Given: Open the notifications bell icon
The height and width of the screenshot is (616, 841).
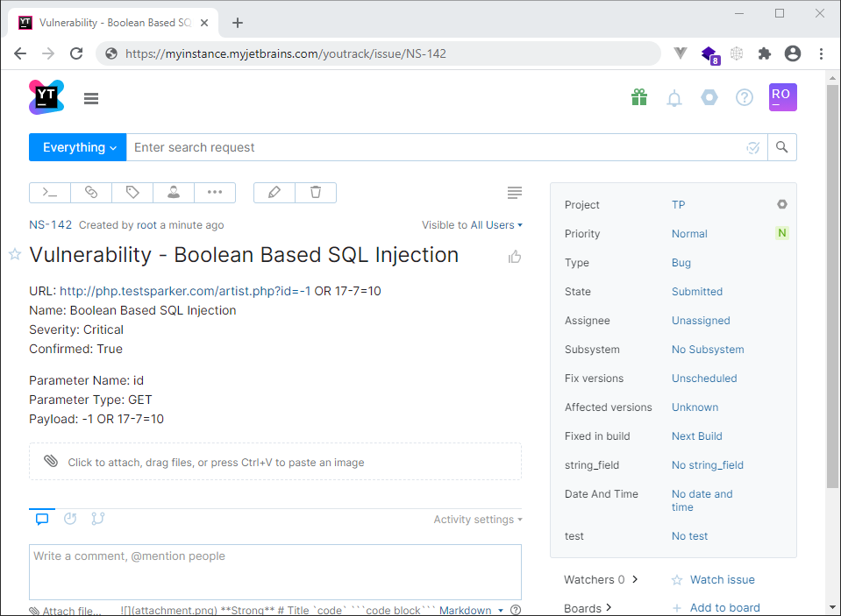Looking at the screenshot, I should click(674, 97).
